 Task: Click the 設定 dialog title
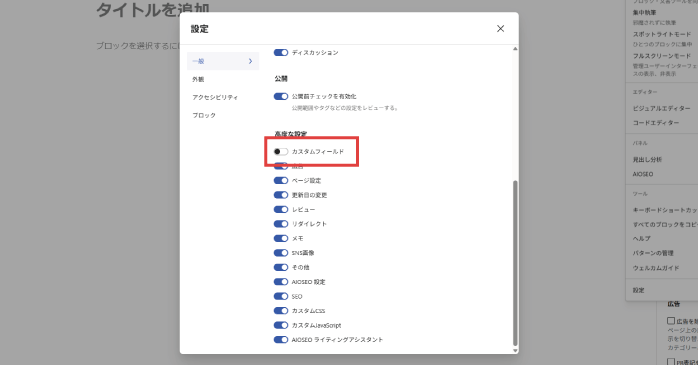(x=199, y=29)
